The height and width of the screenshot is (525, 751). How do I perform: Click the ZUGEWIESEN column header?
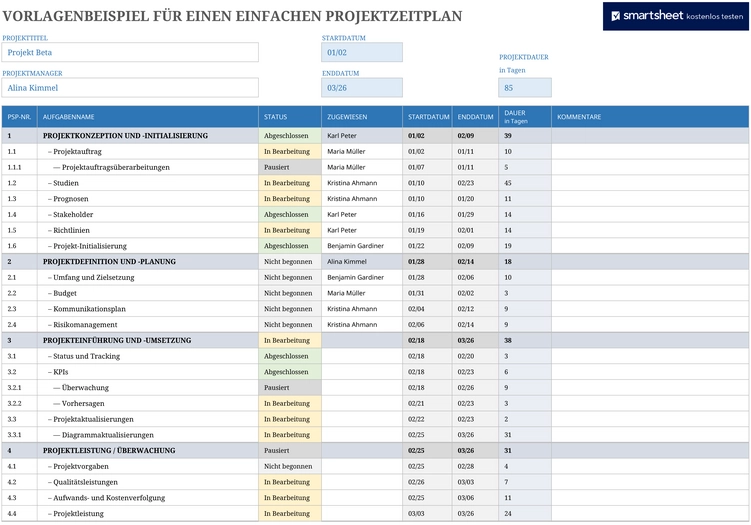362,117
